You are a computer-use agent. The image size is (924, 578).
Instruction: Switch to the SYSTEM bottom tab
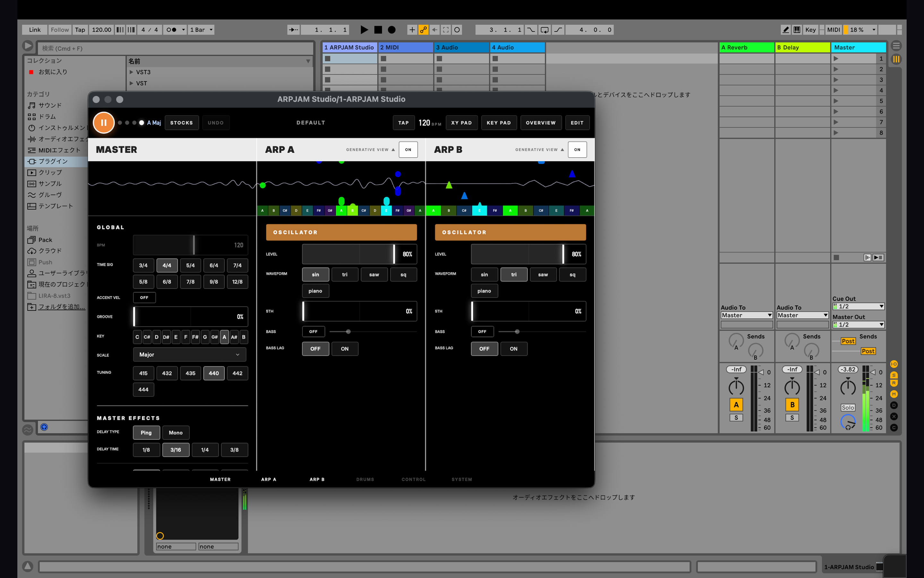(462, 479)
